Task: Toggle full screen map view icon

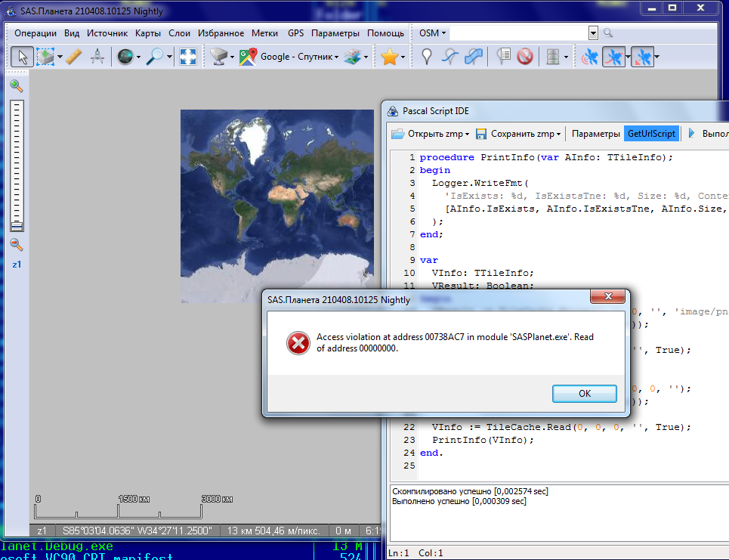Action: pos(188,57)
